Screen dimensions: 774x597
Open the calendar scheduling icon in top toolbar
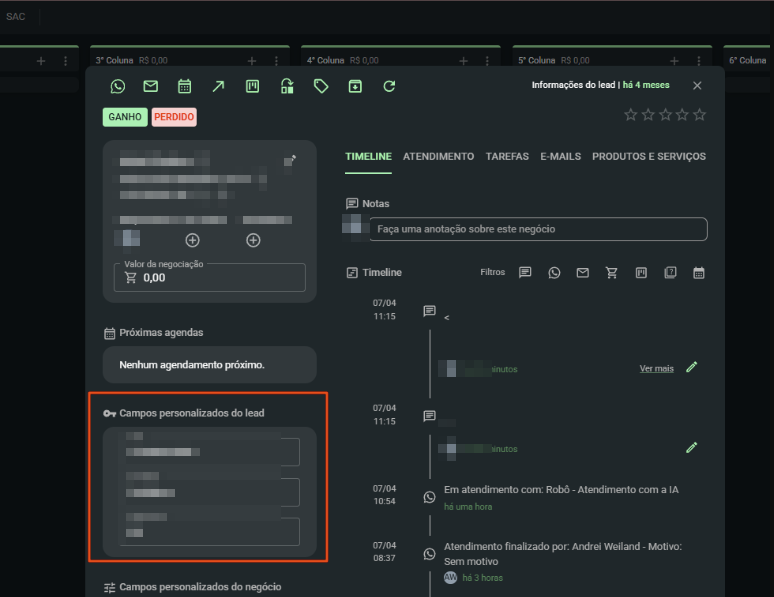184,86
